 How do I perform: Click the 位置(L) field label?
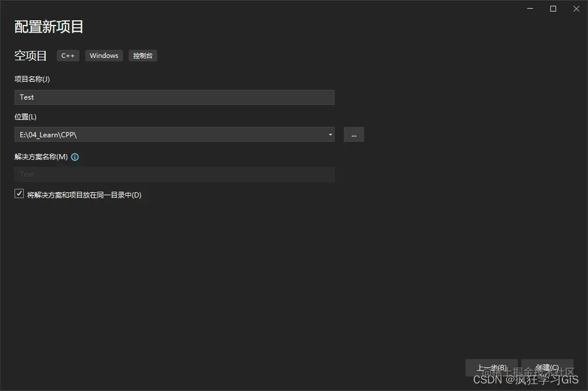(x=26, y=117)
